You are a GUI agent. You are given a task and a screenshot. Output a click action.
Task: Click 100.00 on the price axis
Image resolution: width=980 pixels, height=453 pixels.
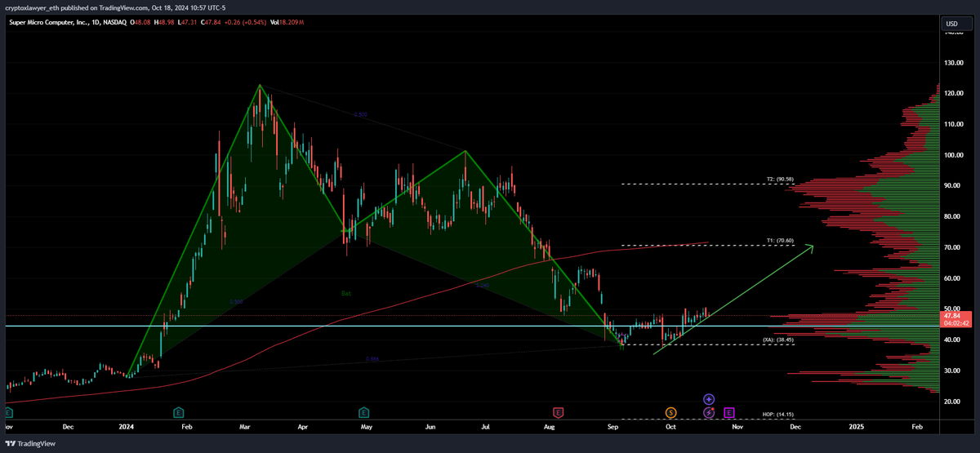click(x=953, y=155)
